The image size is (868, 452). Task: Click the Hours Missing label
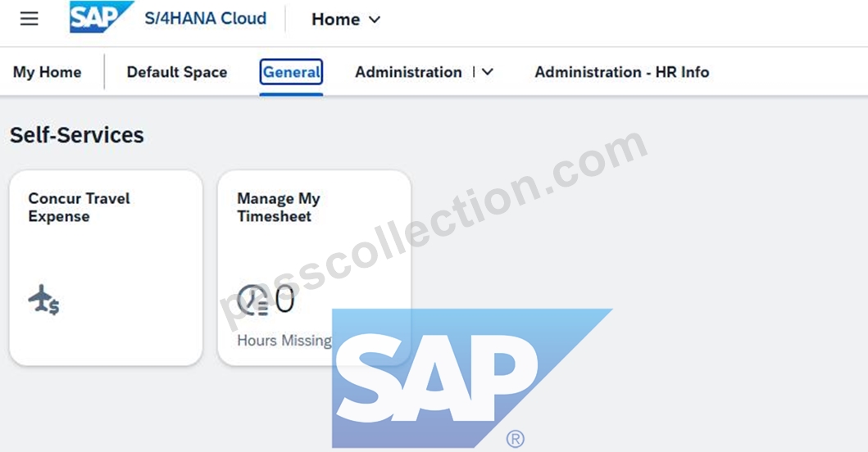pos(284,341)
